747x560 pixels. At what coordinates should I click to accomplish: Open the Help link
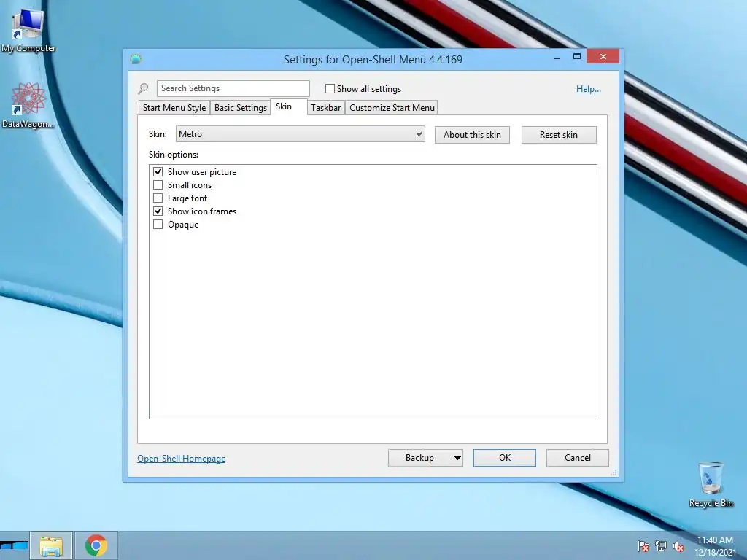click(589, 88)
